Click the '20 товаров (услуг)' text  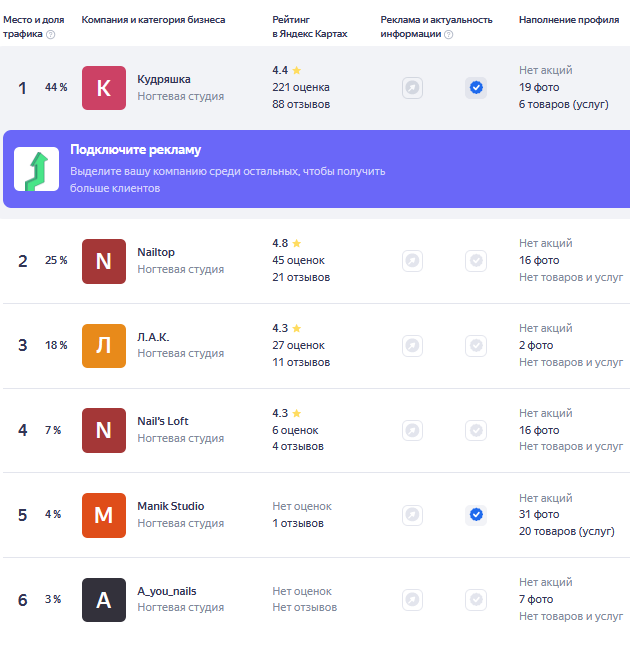click(567, 531)
